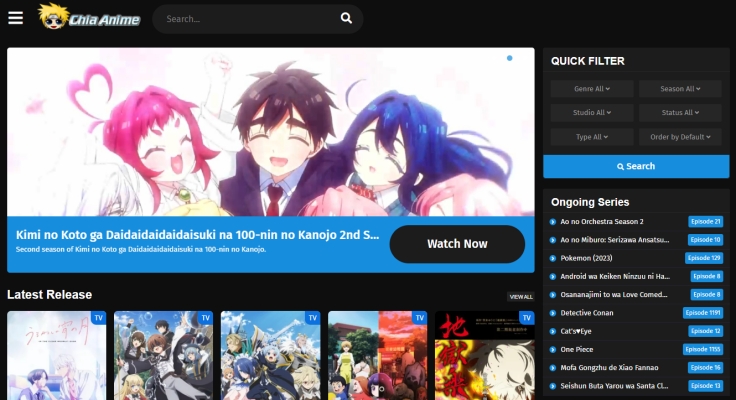Screen dimensions: 736x400
Task: Open the Order by Default dropdown
Action: (679, 137)
